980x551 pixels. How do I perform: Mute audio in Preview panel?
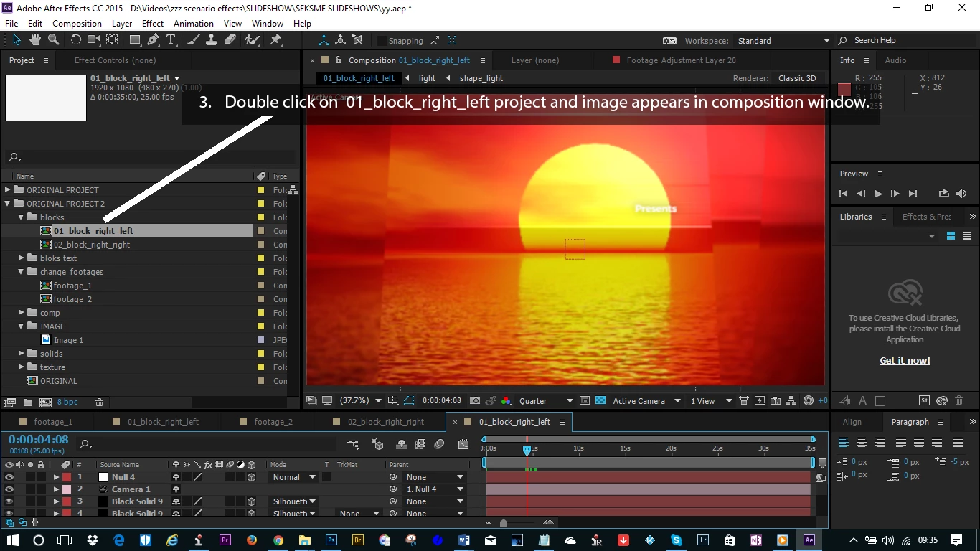coord(961,194)
